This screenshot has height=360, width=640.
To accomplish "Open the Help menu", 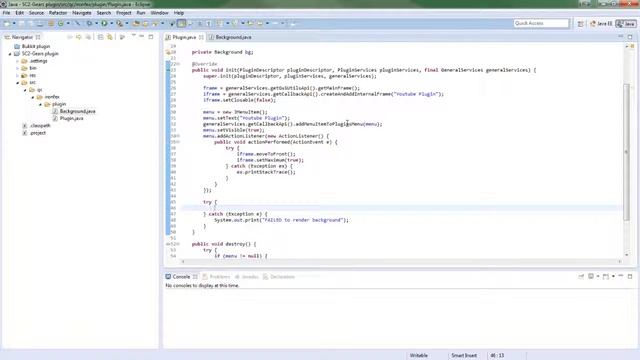I will pyautogui.click(x=179, y=13).
